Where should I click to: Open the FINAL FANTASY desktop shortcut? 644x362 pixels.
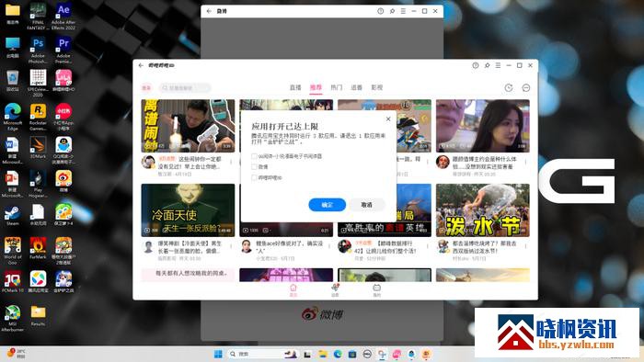tap(38, 17)
